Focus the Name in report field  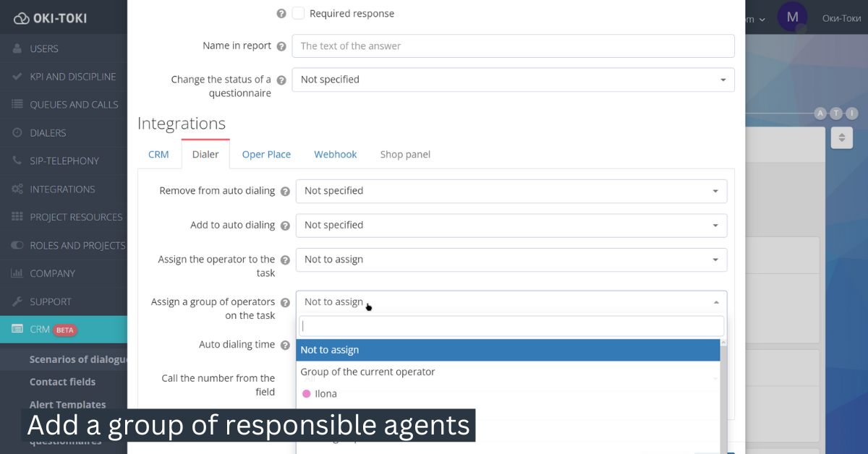pyautogui.click(x=513, y=46)
